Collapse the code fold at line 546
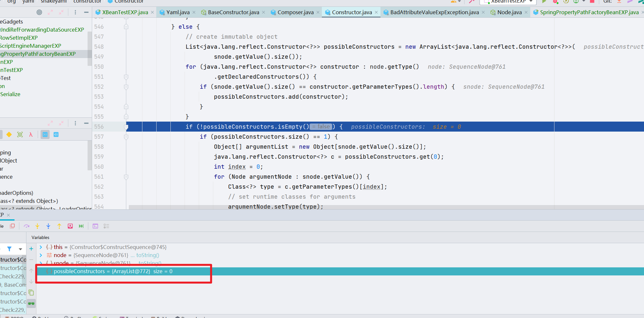644x318 pixels. tap(126, 27)
